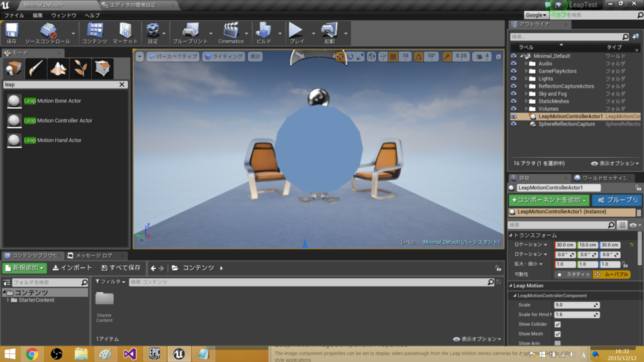Click the Windows Start button
Screen dimensions: 644x362
click(10, 354)
